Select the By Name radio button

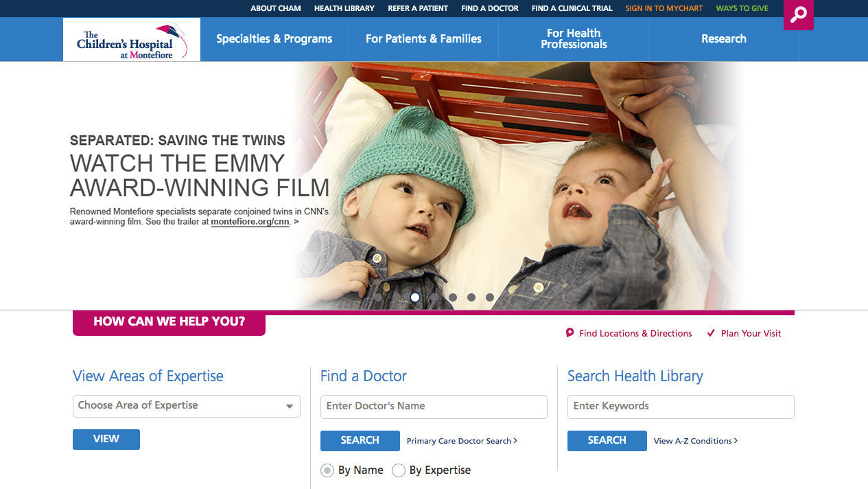[327, 470]
